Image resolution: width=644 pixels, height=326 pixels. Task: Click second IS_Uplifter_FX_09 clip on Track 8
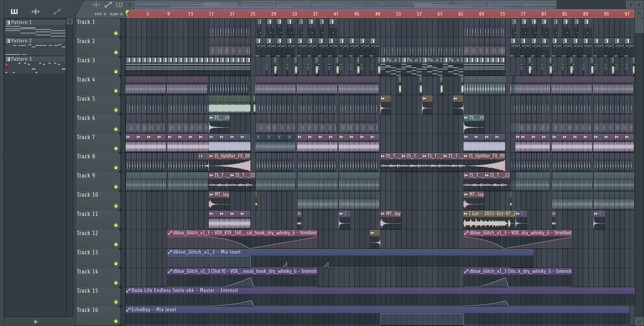tap(484, 162)
